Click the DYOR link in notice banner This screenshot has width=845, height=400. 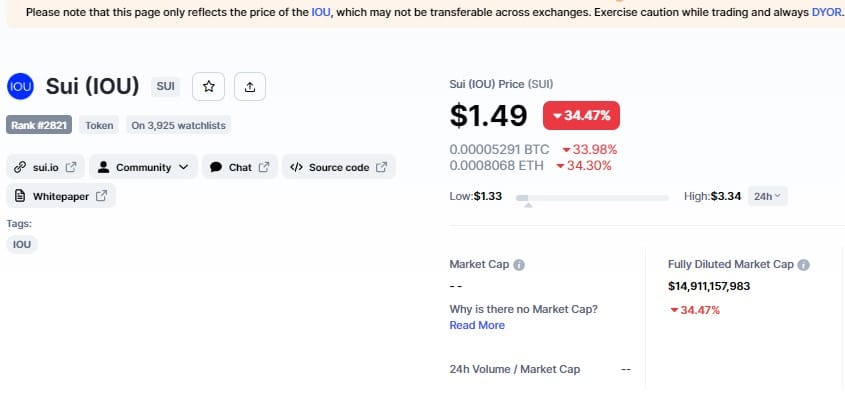point(825,12)
